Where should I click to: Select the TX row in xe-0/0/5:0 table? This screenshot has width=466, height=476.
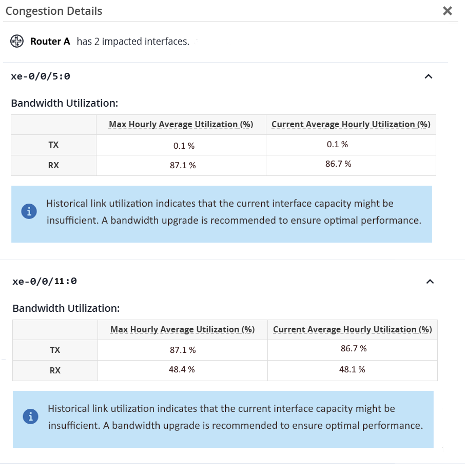coord(53,145)
